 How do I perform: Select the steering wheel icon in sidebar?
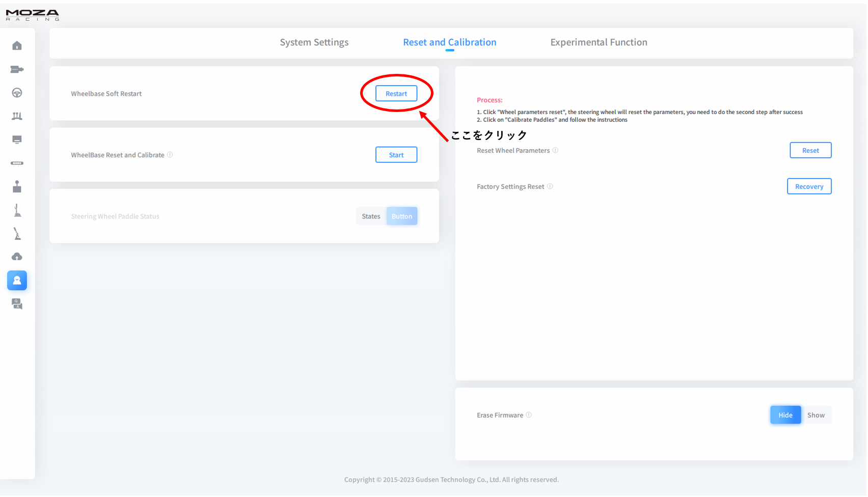tap(17, 93)
